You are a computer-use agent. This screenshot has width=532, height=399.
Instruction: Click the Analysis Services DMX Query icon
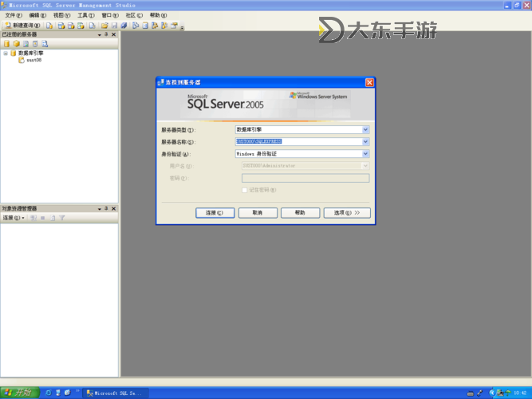71,26
